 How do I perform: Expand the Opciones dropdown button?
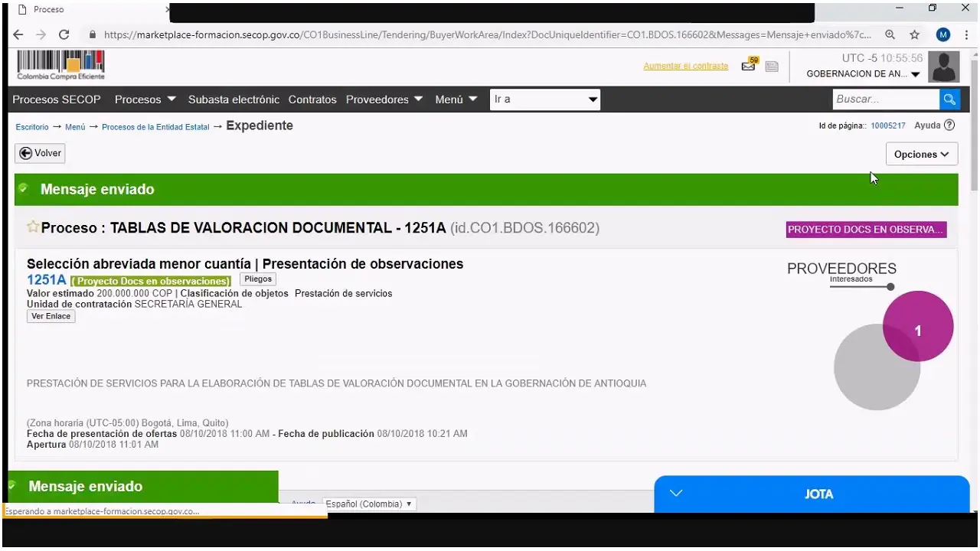[x=922, y=154]
